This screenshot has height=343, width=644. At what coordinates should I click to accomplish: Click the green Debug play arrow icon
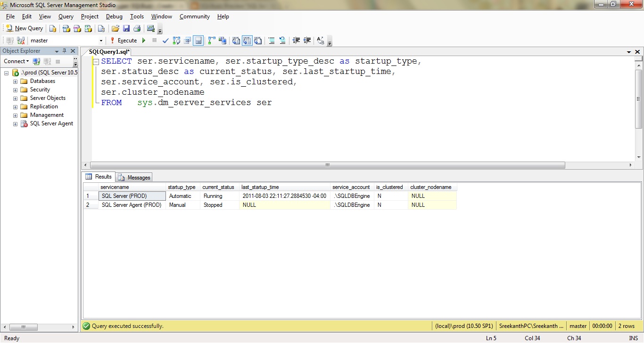click(144, 41)
